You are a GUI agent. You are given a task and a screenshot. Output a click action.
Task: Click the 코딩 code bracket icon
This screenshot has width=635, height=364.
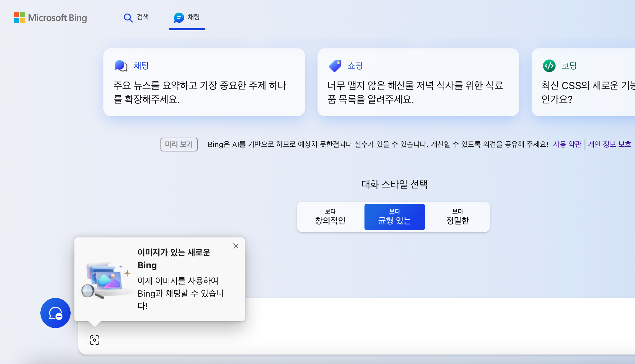click(x=549, y=66)
